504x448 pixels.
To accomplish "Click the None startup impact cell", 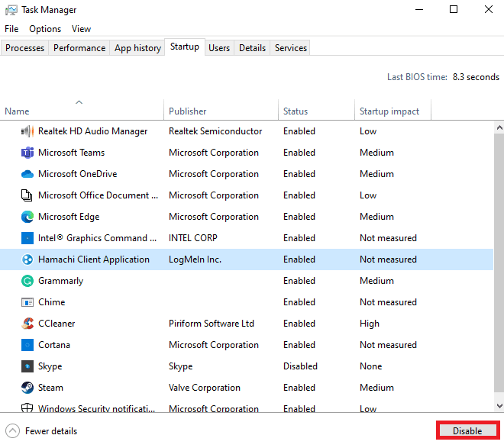I will tap(370, 366).
